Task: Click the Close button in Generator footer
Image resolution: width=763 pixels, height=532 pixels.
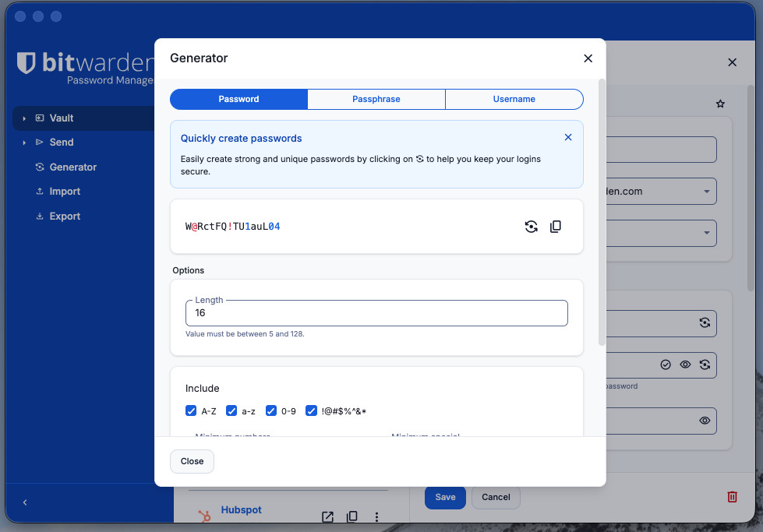Action: click(x=192, y=461)
